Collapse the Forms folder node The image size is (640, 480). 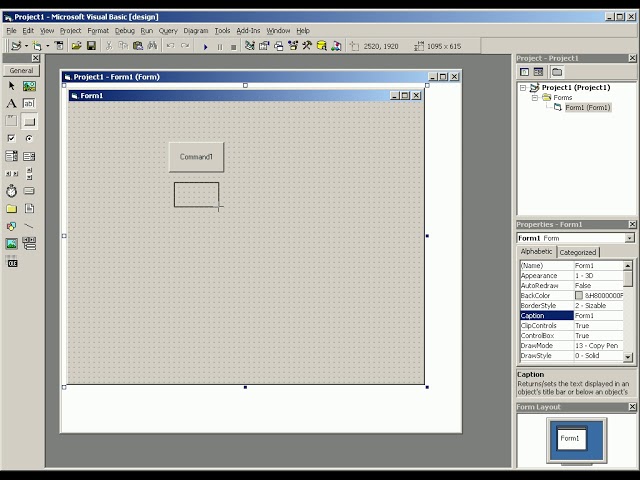pos(535,98)
